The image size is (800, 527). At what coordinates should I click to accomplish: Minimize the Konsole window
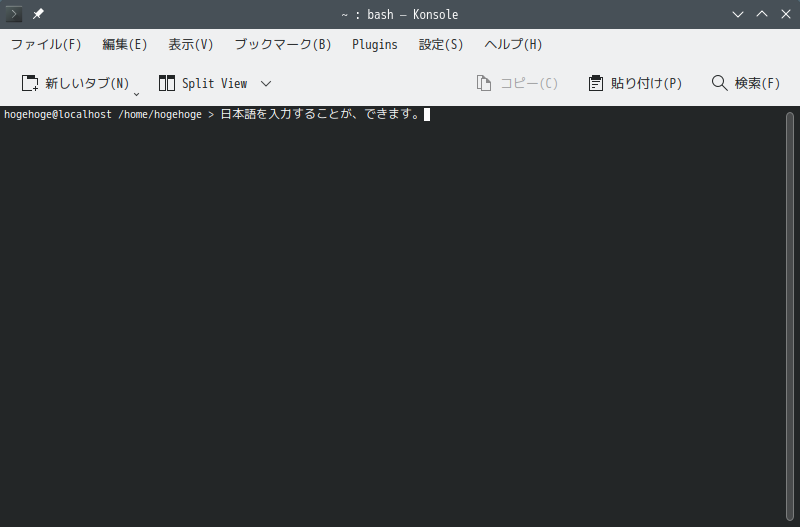[x=738, y=14]
